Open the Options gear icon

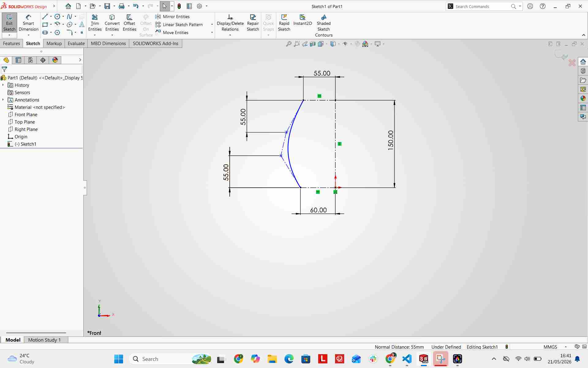point(199,6)
